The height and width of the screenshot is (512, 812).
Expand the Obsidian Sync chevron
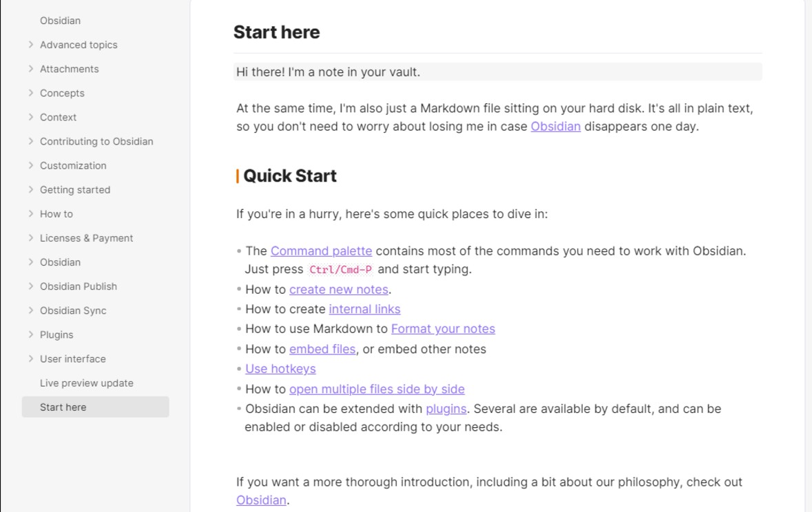coord(30,310)
